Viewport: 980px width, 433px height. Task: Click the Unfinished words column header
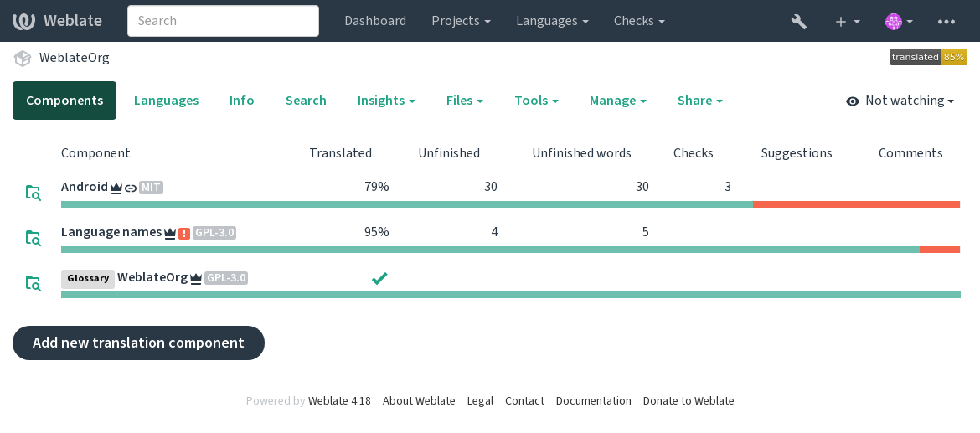coord(582,153)
